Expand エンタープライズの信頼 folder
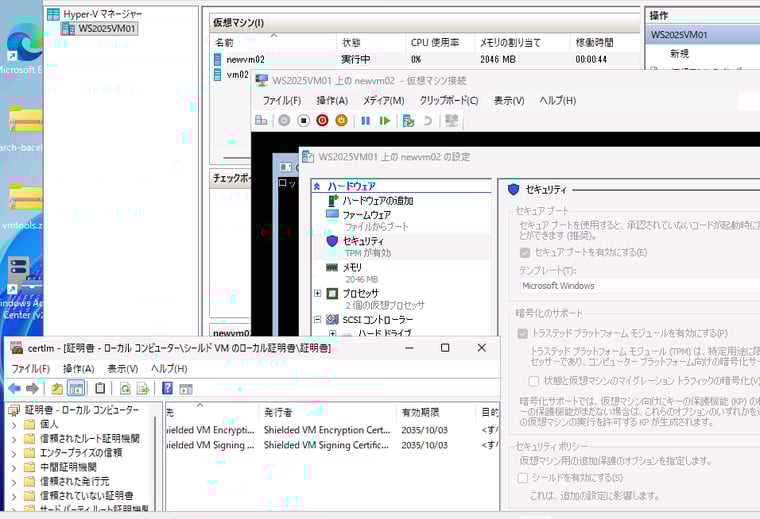 tap(14, 454)
